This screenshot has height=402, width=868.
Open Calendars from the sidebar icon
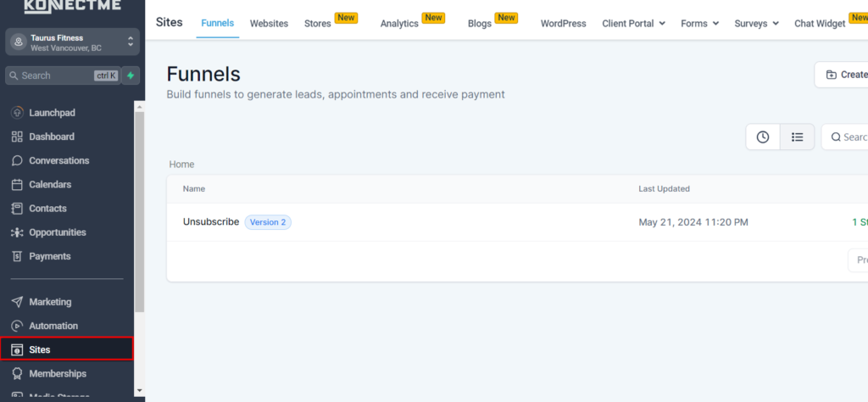pyautogui.click(x=17, y=184)
